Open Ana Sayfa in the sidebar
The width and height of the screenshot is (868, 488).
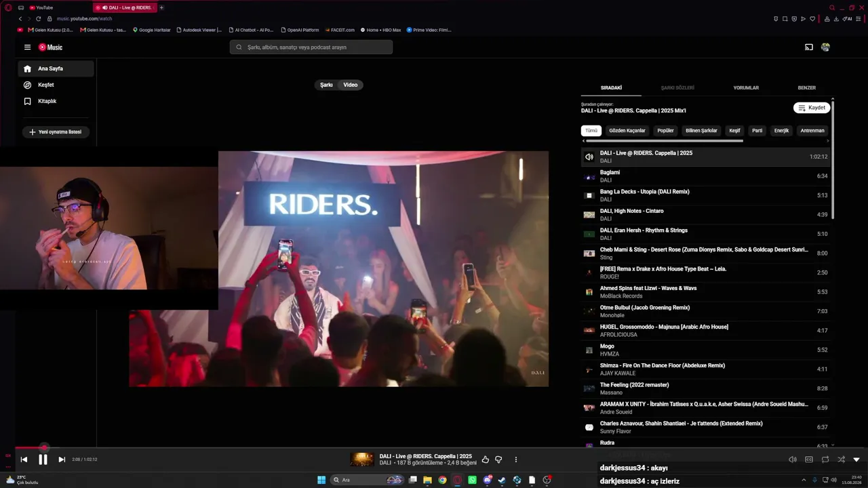[x=56, y=68]
